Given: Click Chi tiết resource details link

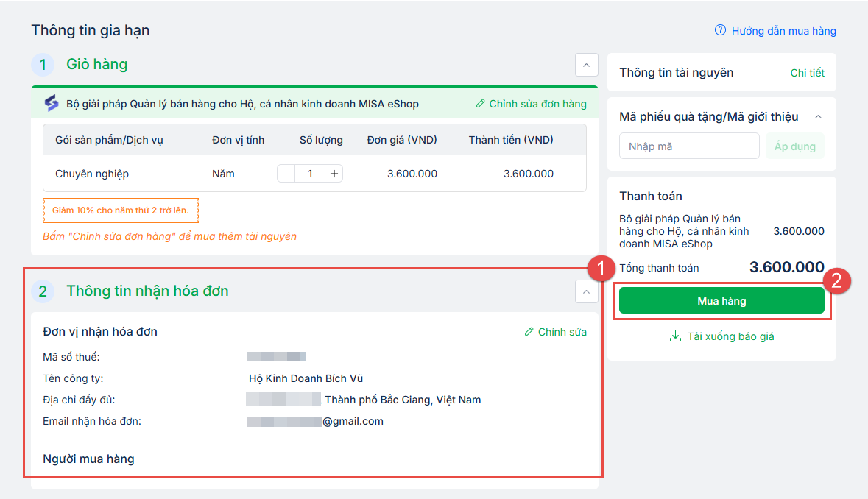Looking at the screenshot, I should click(x=807, y=73).
